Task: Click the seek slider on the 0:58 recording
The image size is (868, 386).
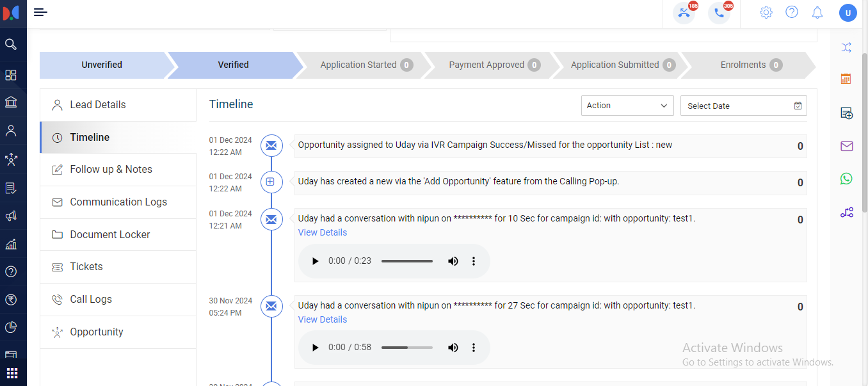Action: [x=406, y=348]
